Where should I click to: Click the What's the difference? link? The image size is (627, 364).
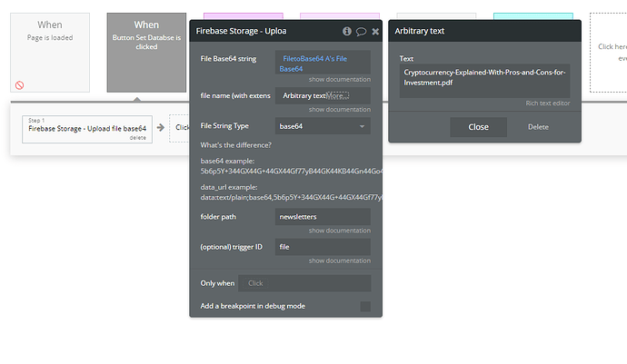(x=236, y=145)
